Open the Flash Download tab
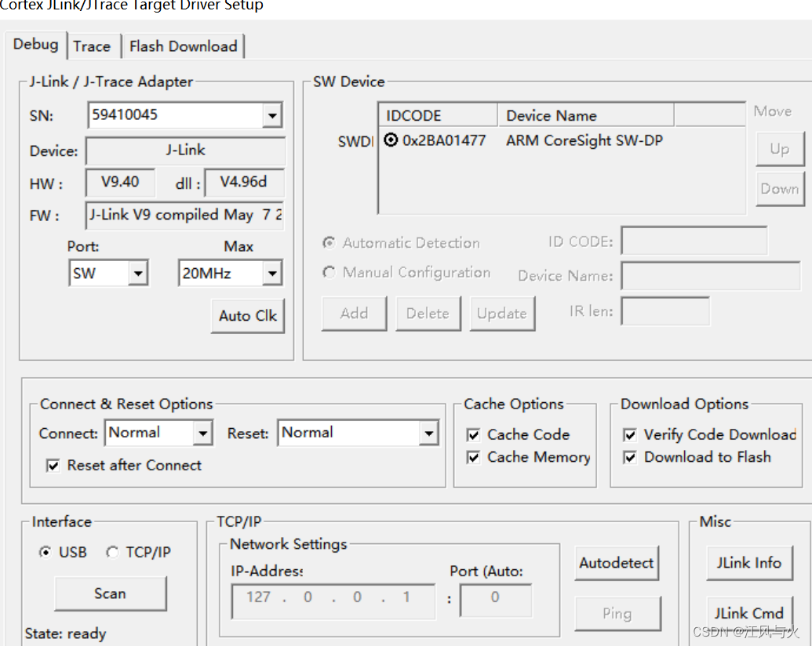The image size is (812, 646). tap(184, 46)
